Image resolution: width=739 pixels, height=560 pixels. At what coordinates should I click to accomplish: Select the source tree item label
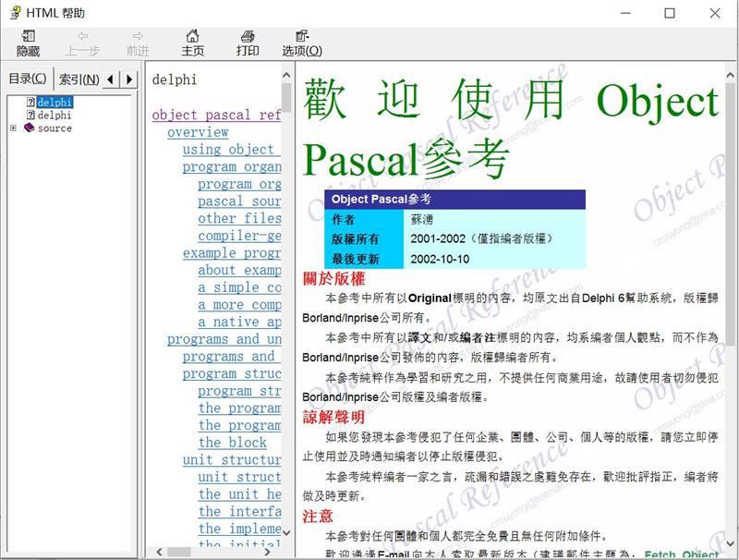point(55,128)
